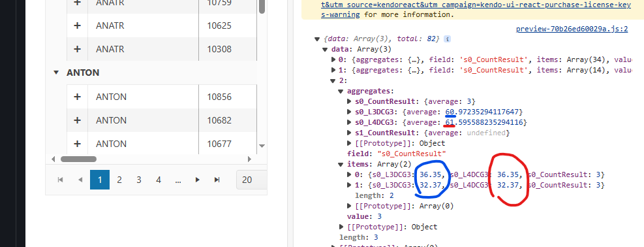Go to next page arrow icon

(198, 180)
